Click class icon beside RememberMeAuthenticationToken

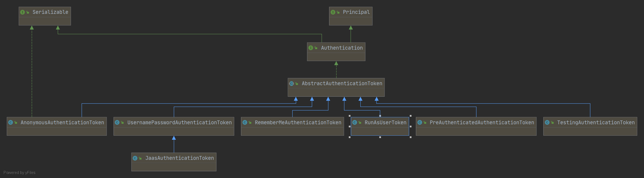click(245, 122)
